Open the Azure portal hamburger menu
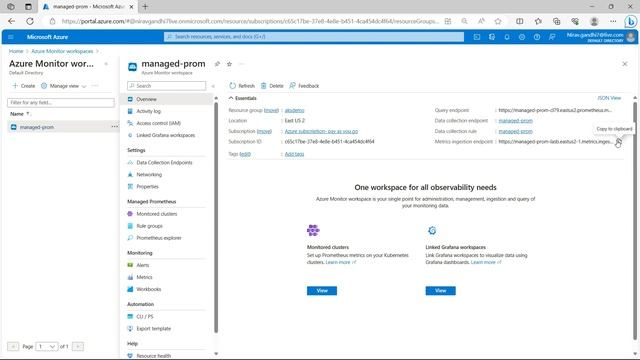 [11, 37]
